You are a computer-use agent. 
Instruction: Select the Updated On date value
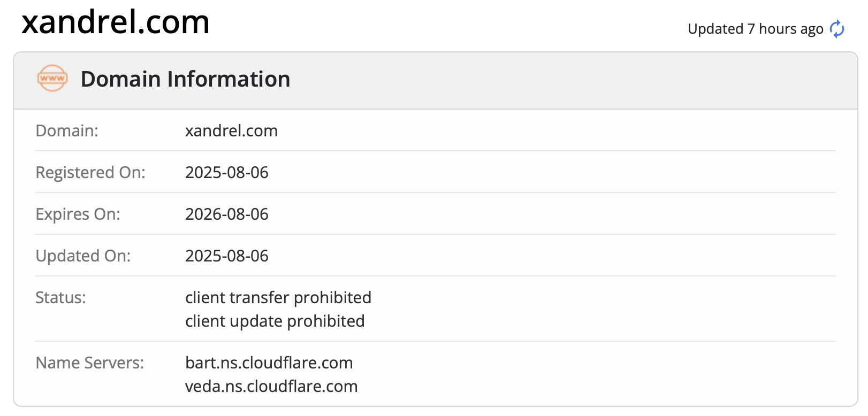point(226,256)
